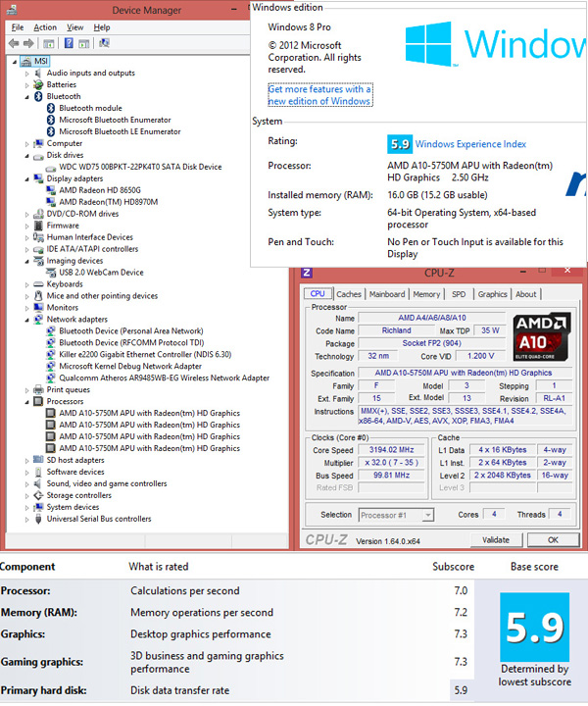Select WDC WD75 00BPKT SATA Disk Device
The height and width of the screenshot is (706, 588).
click(140, 167)
